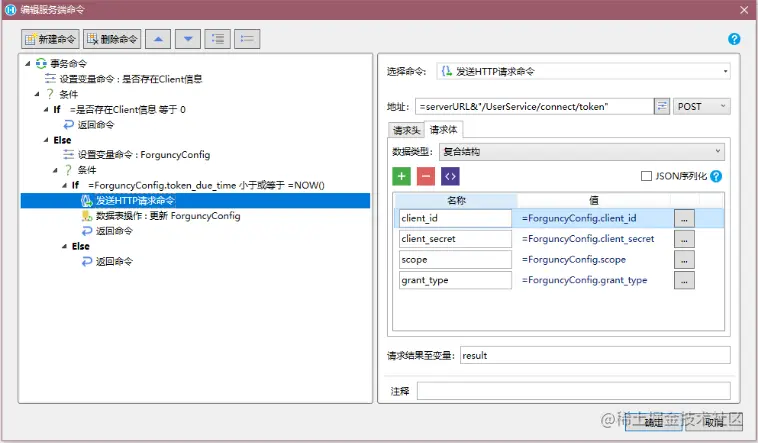Open ellipsis editor for scope value
This screenshot has width=758, height=443.
tap(684, 260)
